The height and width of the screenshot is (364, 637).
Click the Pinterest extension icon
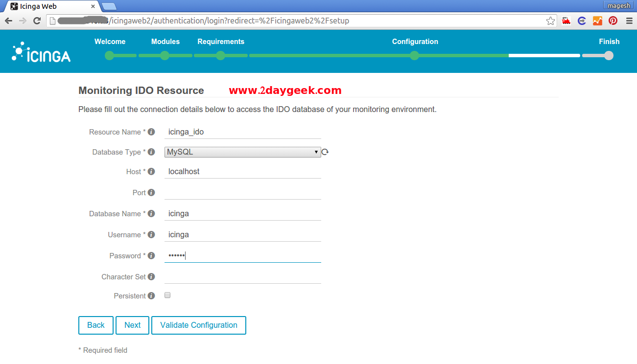pyautogui.click(x=613, y=21)
